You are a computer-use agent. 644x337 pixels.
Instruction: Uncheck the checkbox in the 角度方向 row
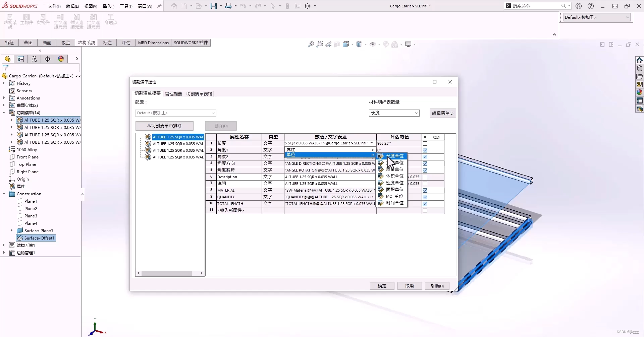click(x=425, y=163)
